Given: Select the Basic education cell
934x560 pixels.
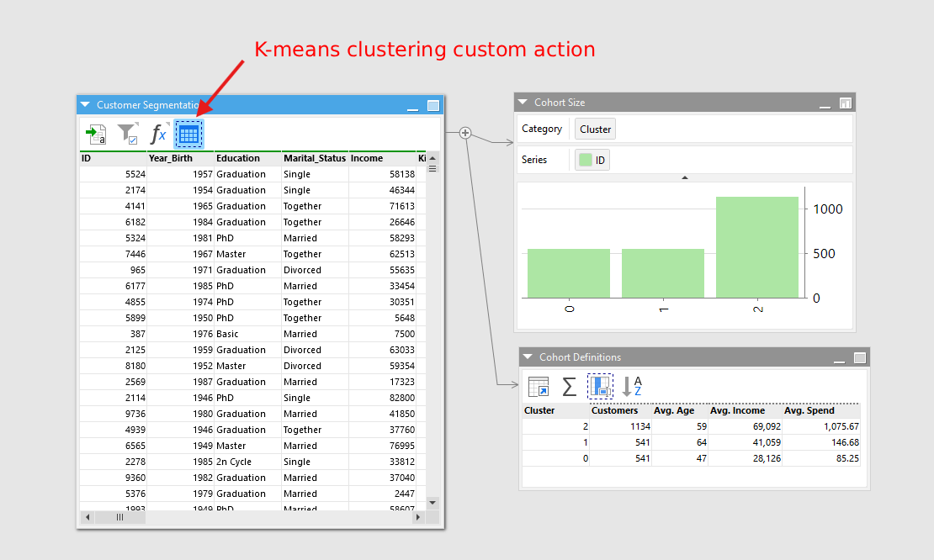Looking at the screenshot, I should pyautogui.click(x=247, y=335).
